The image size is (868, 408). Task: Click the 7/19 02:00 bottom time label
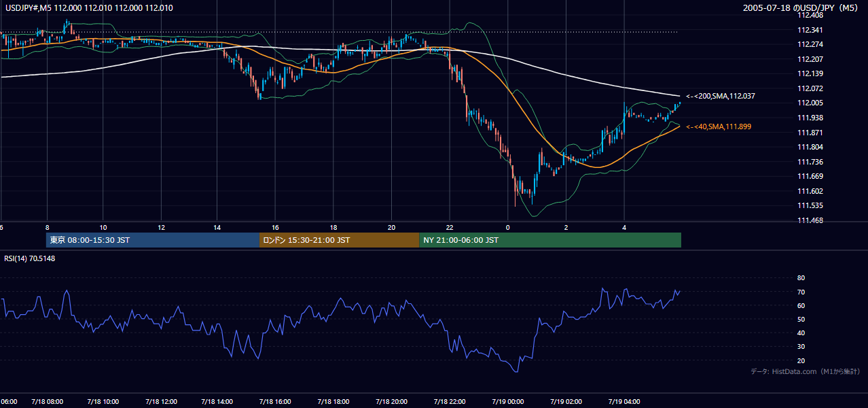[566, 401]
